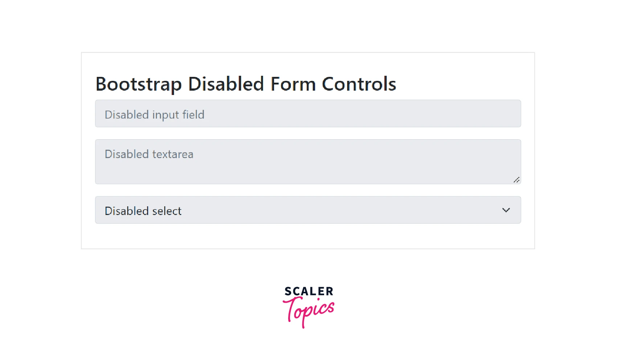Click the chevron arrow on the select box
The height and width of the screenshot is (364, 617).
pyautogui.click(x=506, y=210)
